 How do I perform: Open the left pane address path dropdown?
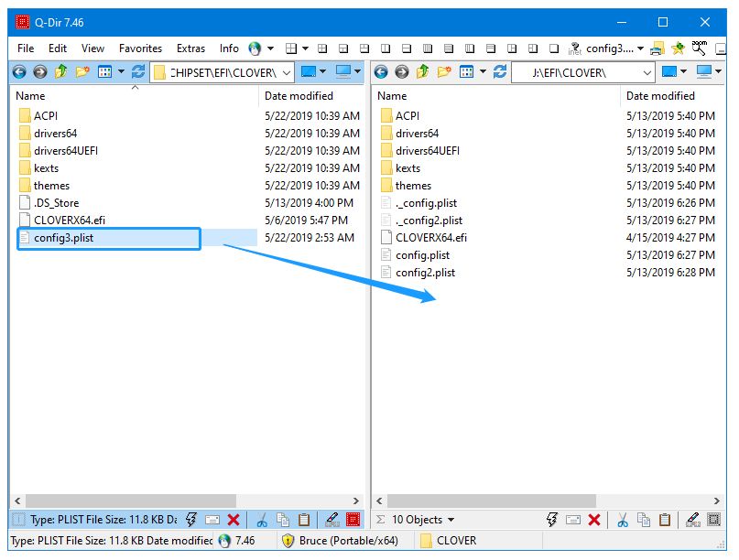286,72
